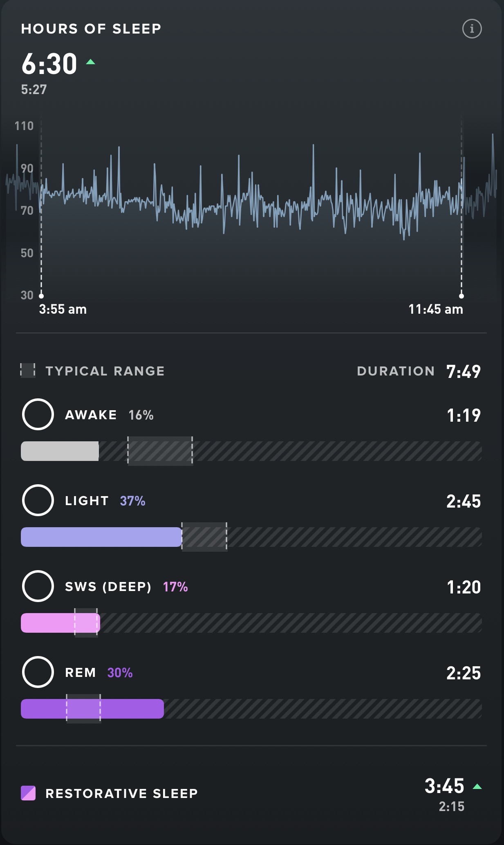Click the green arrow beside 6:30
Viewport: 504px width, 845px height.
click(91, 62)
